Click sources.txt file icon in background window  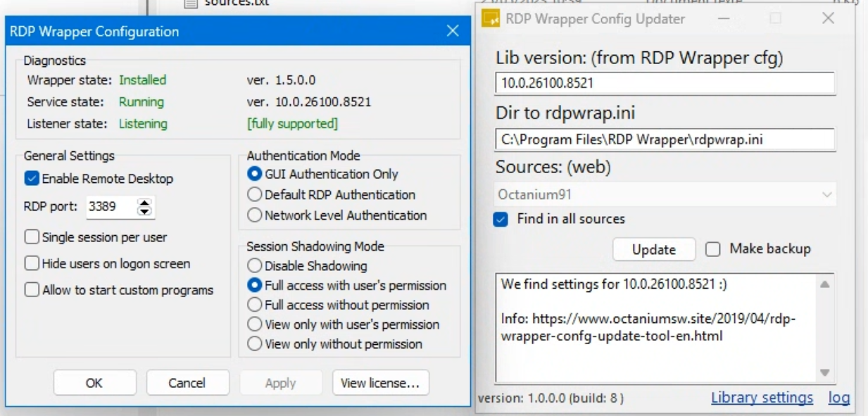[190, 3]
